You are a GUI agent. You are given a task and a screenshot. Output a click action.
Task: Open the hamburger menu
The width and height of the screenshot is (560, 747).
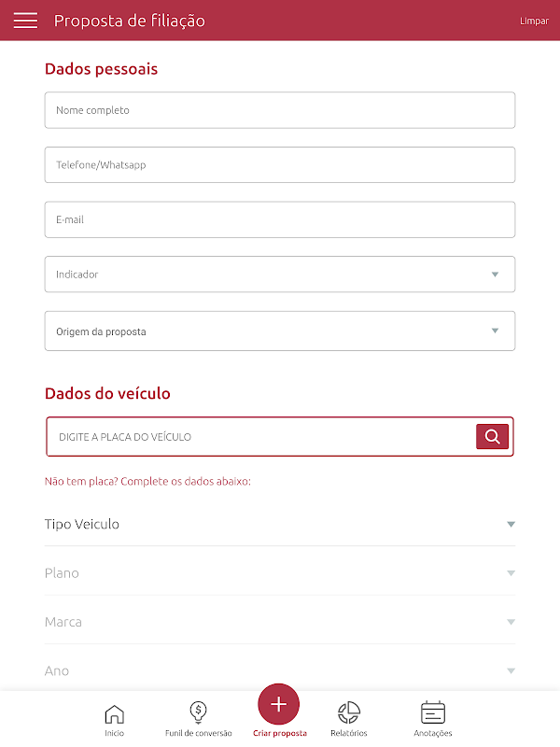25,21
